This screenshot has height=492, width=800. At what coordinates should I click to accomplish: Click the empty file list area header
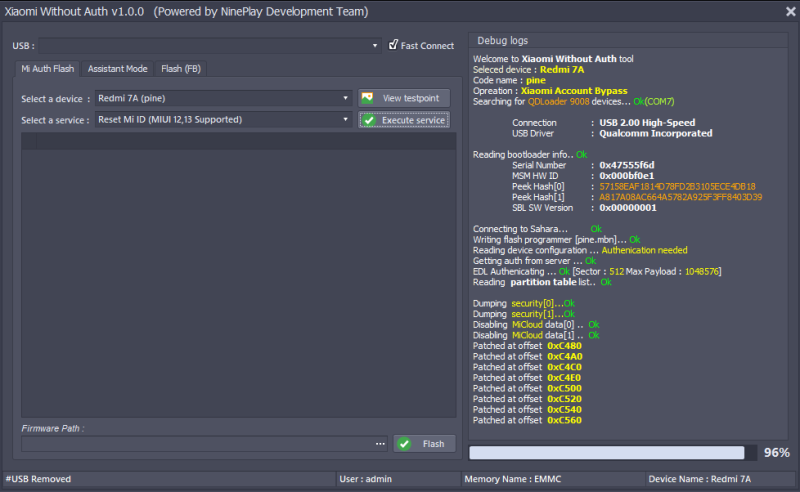coord(238,141)
